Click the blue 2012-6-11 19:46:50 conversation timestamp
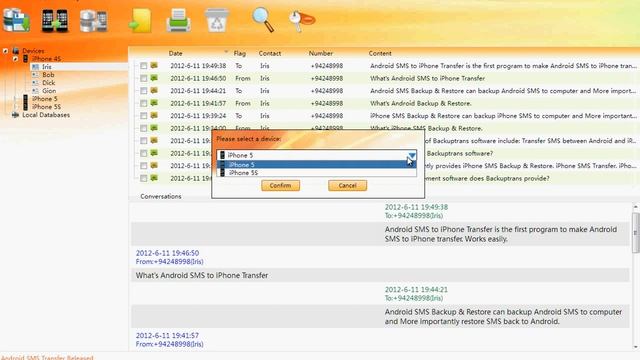This screenshot has height=360, width=640. point(167,253)
